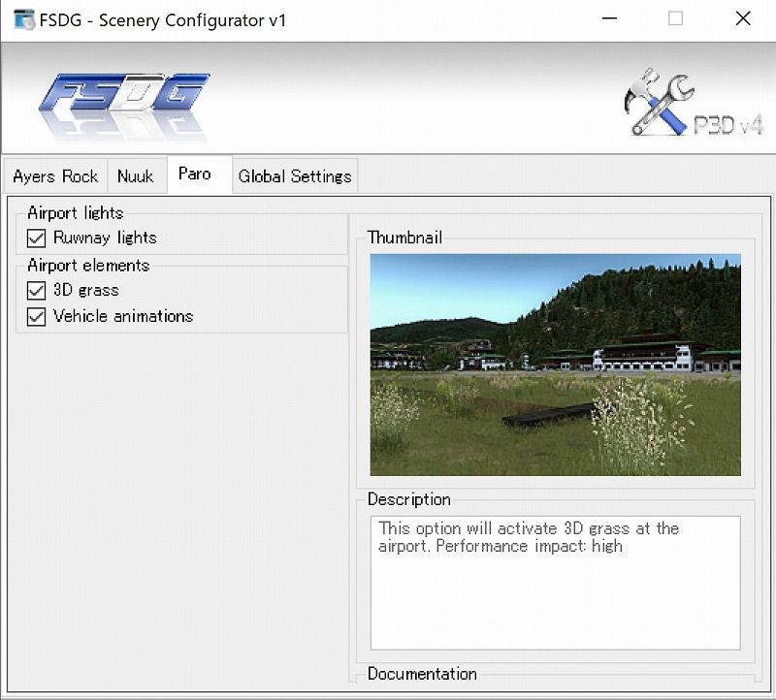
Task: Minimize the Scenery Configurator window
Action: 609,18
